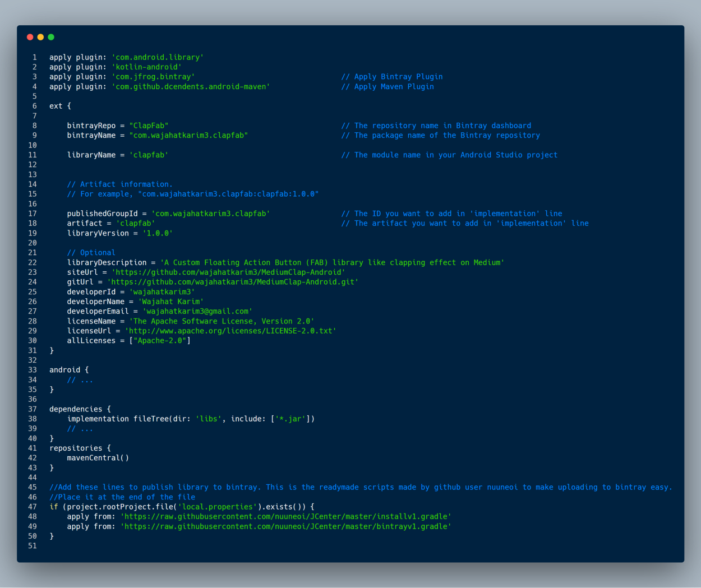Click the 'kotlin-android' plugin string

click(x=146, y=67)
